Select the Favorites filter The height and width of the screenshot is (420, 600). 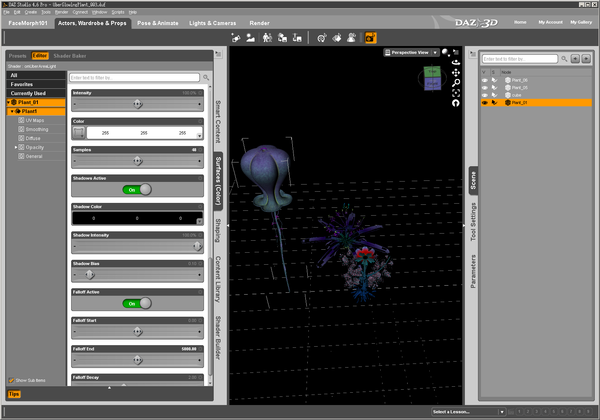pyautogui.click(x=36, y=84)
